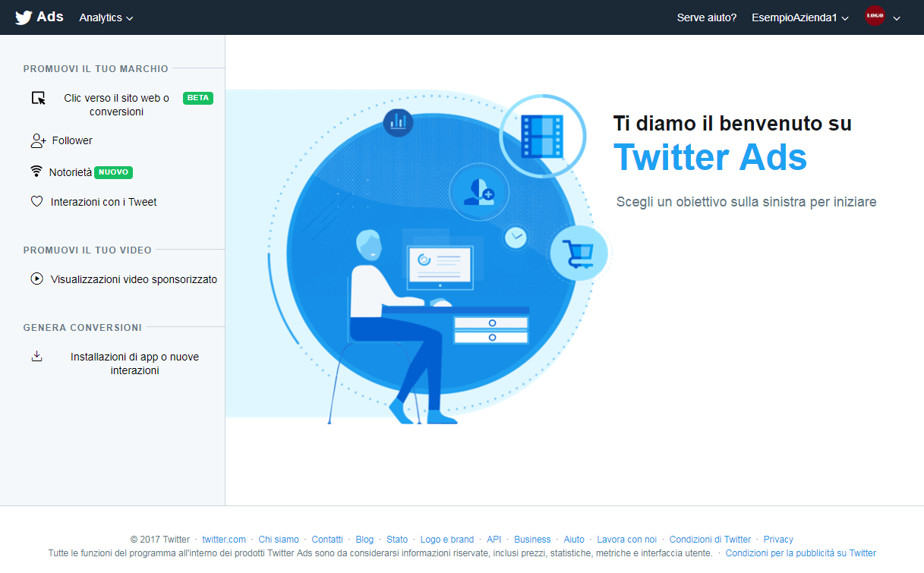Open the Contatti footer link
The height and width of the screenshot is (573, 924).
click(327, 540)
